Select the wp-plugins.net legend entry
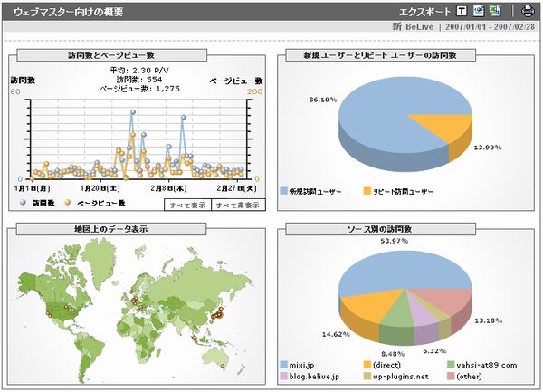Image resolution: width=543 pixels, height=392 pixels. coord(396,376)
